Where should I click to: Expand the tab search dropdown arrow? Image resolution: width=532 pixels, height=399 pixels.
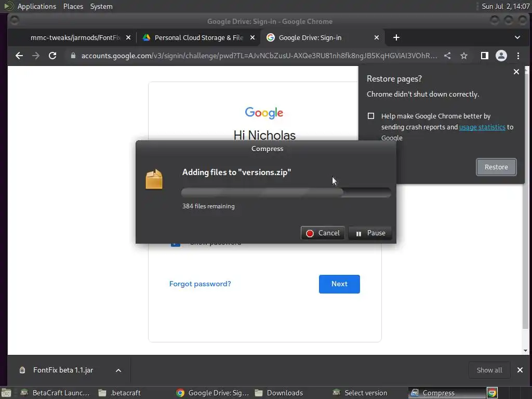517,37
